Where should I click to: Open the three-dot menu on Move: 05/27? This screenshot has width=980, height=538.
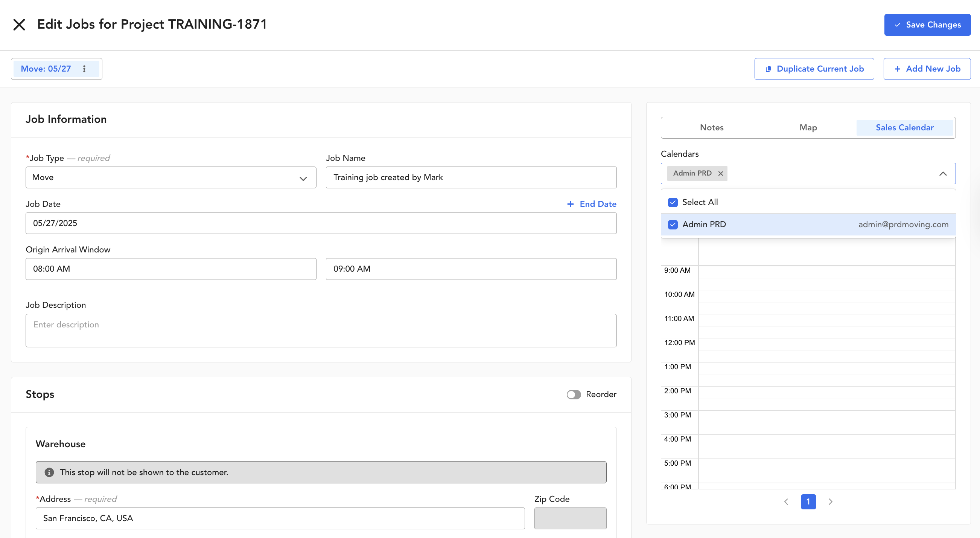84,69
